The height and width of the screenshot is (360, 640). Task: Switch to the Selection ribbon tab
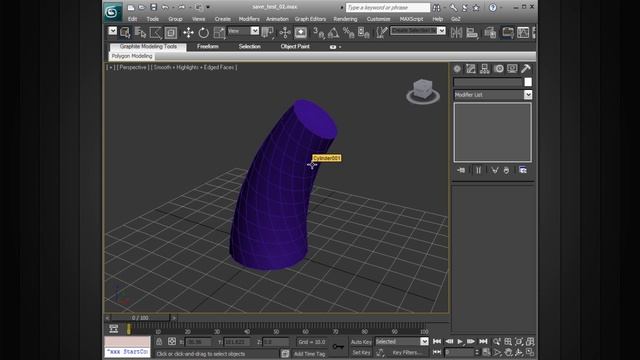[249, 47]
